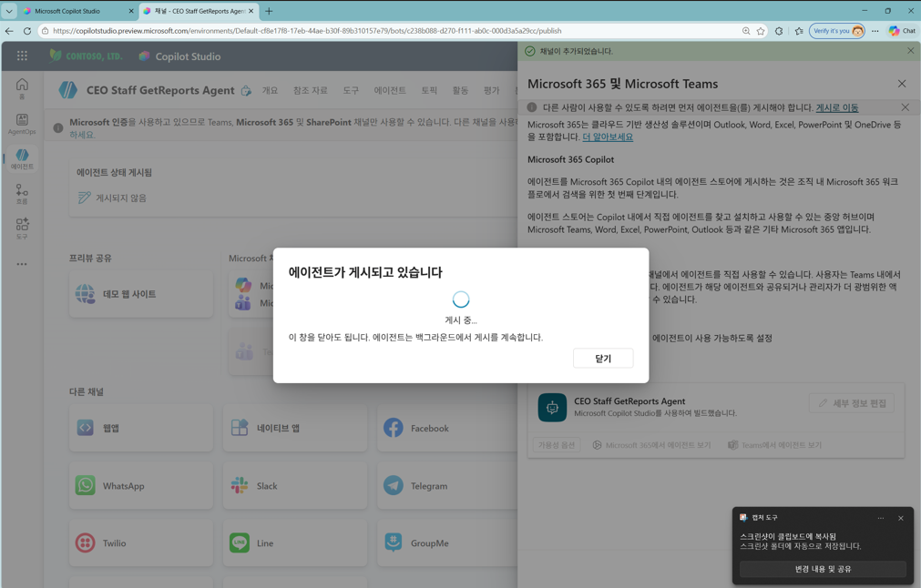Click the Verify it's you profile button

[x=837, y=31]
